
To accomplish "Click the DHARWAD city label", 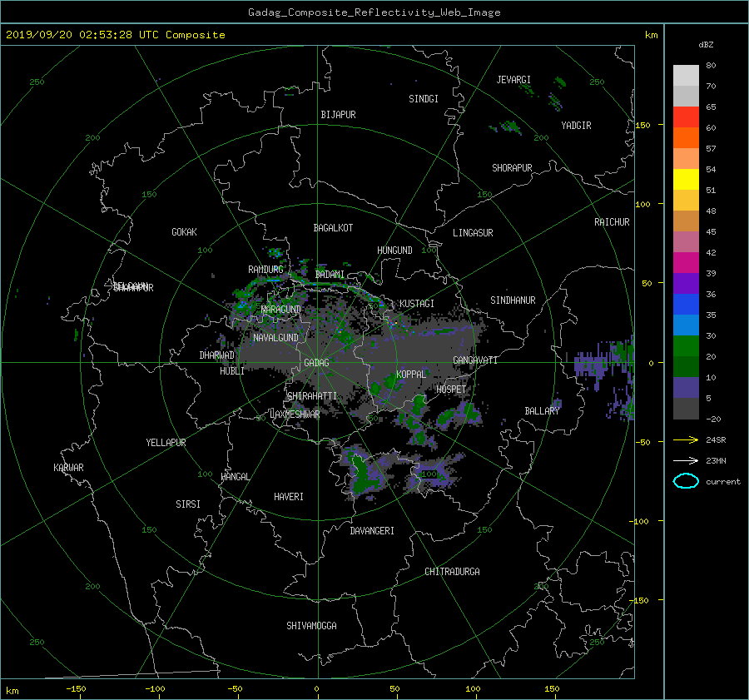I will coord(217,355).
